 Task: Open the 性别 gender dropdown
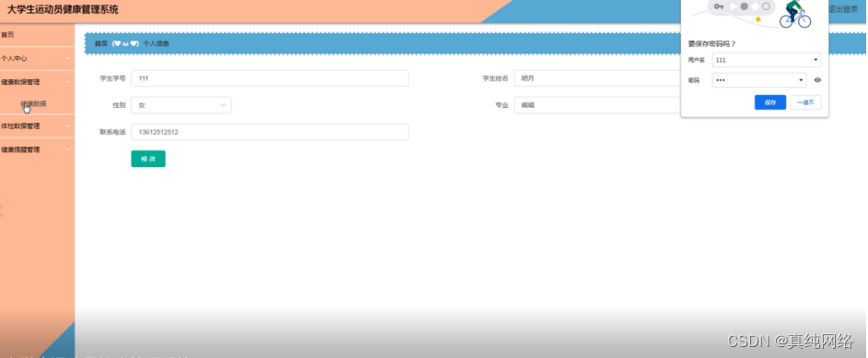181,105
